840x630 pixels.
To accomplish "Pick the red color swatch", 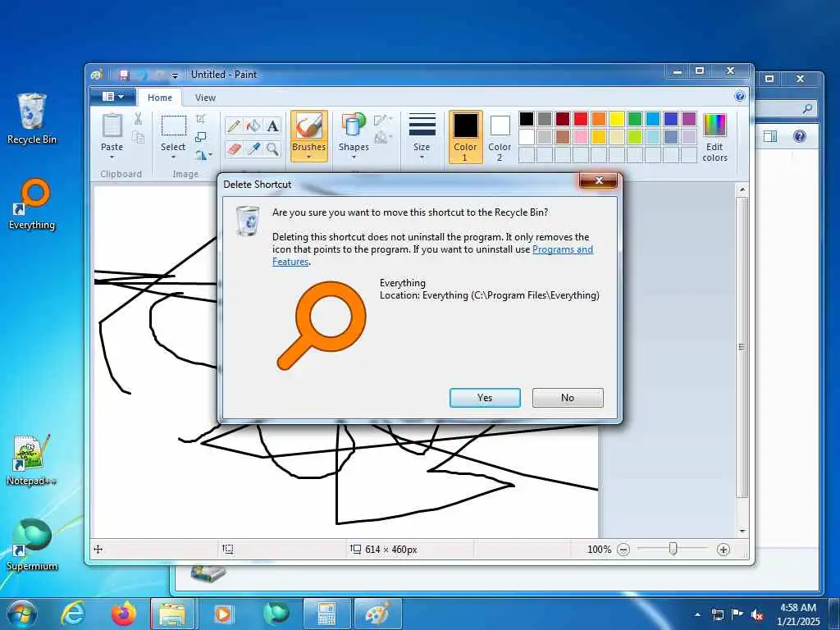I will 582,118.
